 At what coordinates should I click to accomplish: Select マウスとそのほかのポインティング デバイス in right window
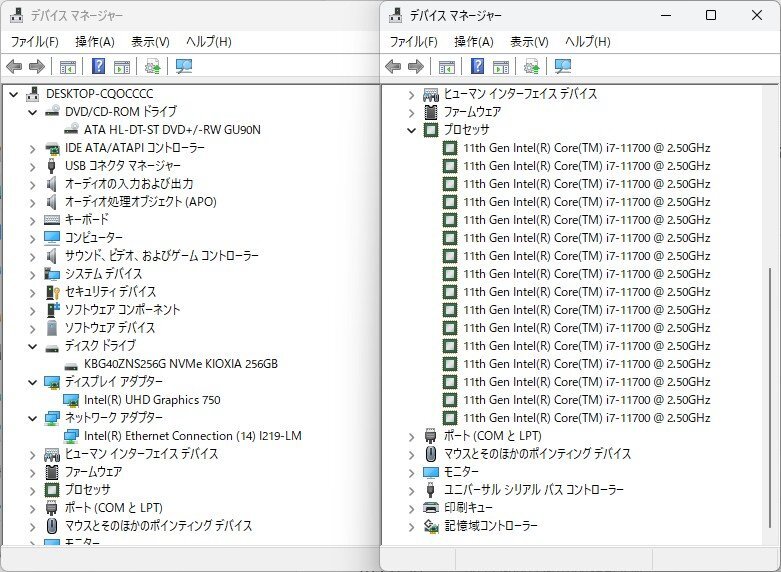(x=537, y=453)
